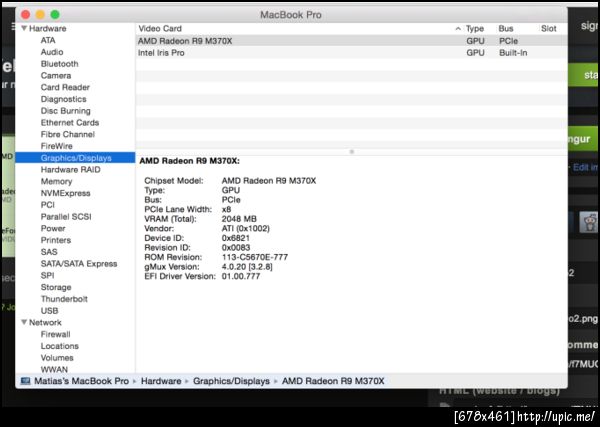Select PCI in the sidebar
The image size is (600, 427).
pyautogui.click(x=47, y=205)
